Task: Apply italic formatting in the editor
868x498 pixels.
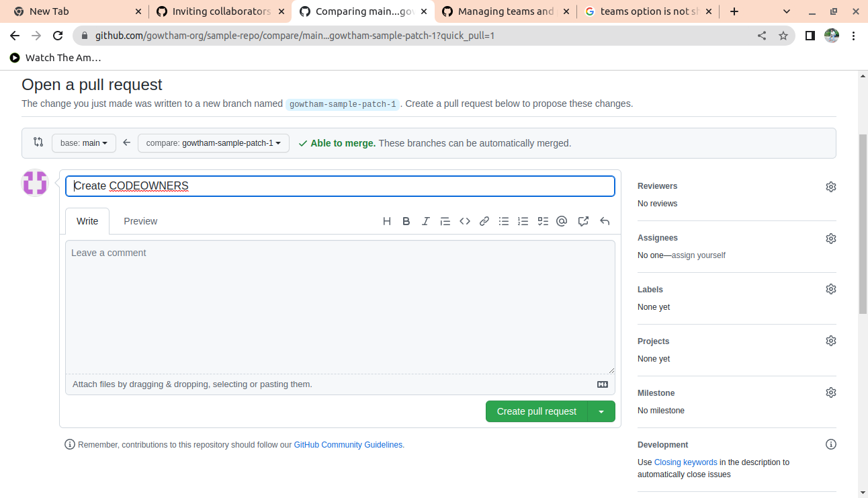Action: click(x=425, y=221)
